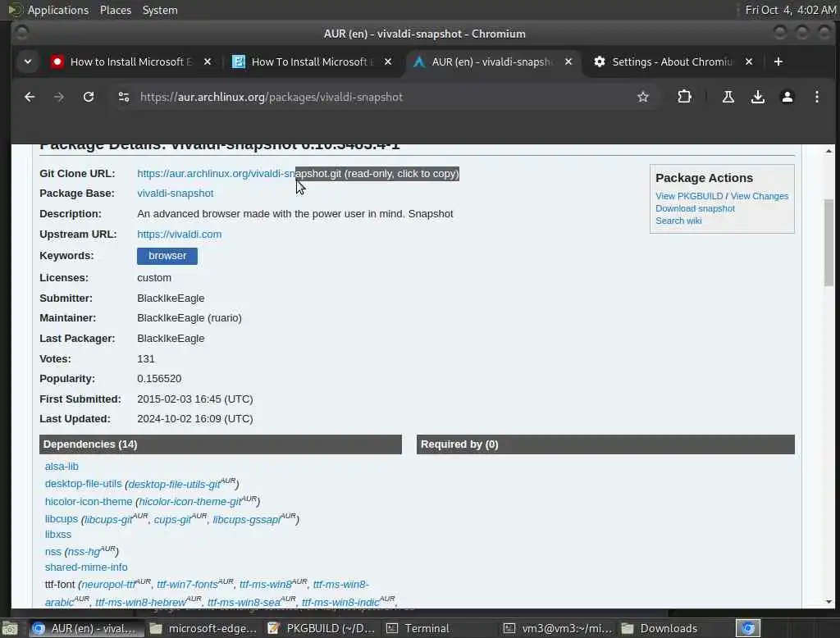Open the hicolor-icon-theme dependency link
840x638 pixels.
pyautogui.click(x=89, y=501)
